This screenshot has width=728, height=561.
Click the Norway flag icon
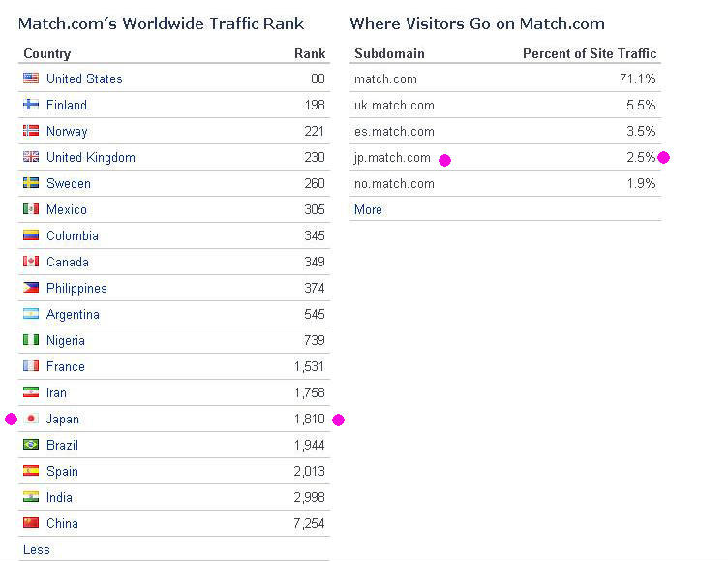(x=30, y=131)
